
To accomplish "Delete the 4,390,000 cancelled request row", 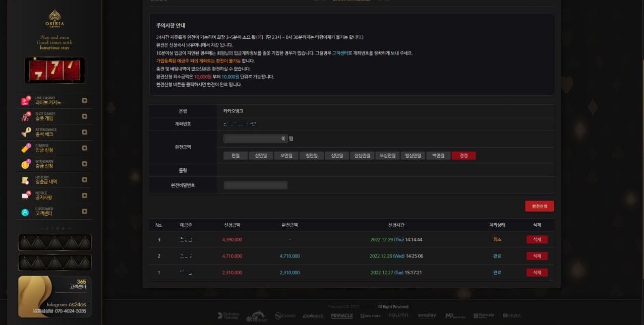I will [x=537, y=240].
